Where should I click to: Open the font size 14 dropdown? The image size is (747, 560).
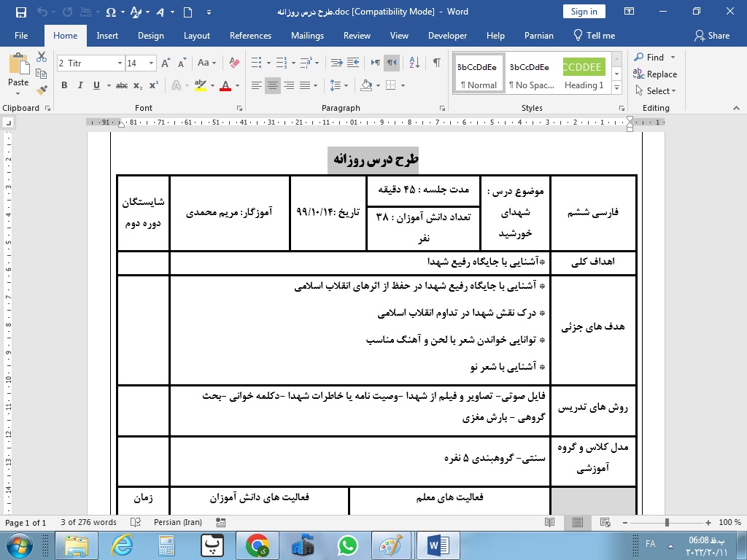tap(151, 63)
